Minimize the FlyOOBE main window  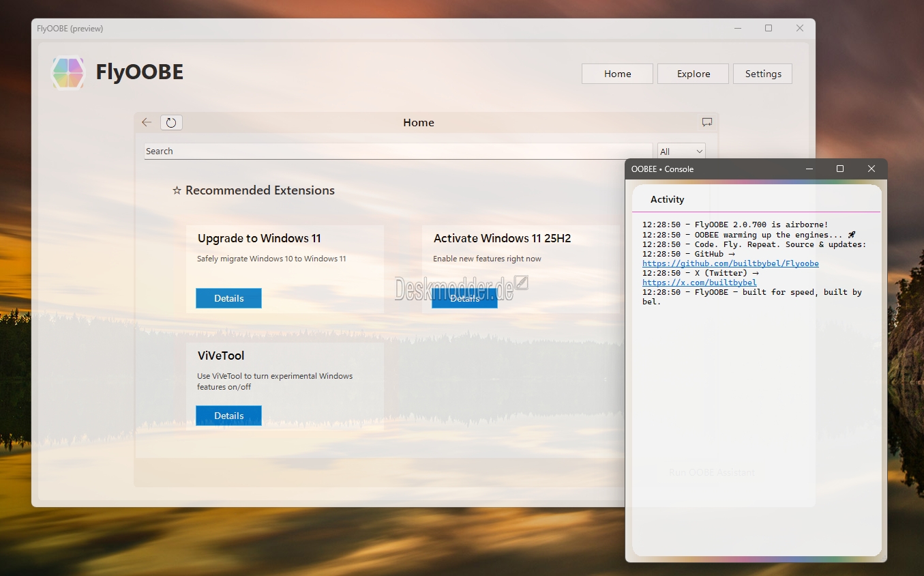pyautogui.click(x=738, y=29)
